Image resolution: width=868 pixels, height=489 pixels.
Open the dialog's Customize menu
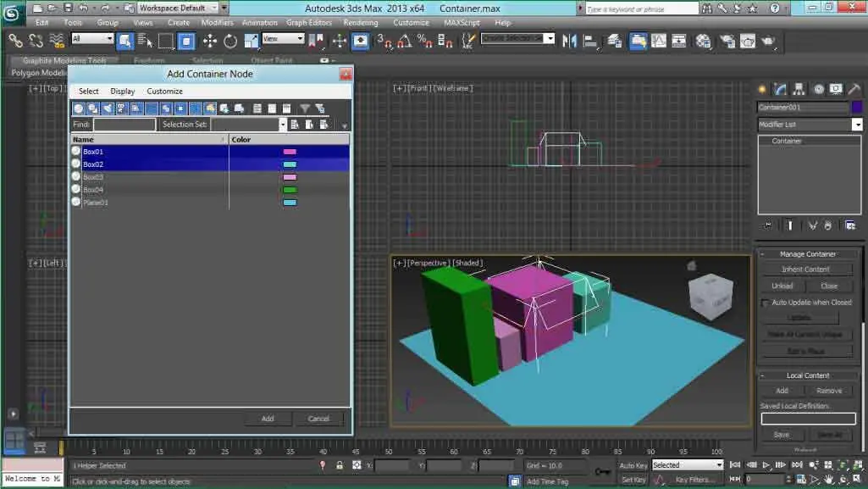[x=164, y=92]
